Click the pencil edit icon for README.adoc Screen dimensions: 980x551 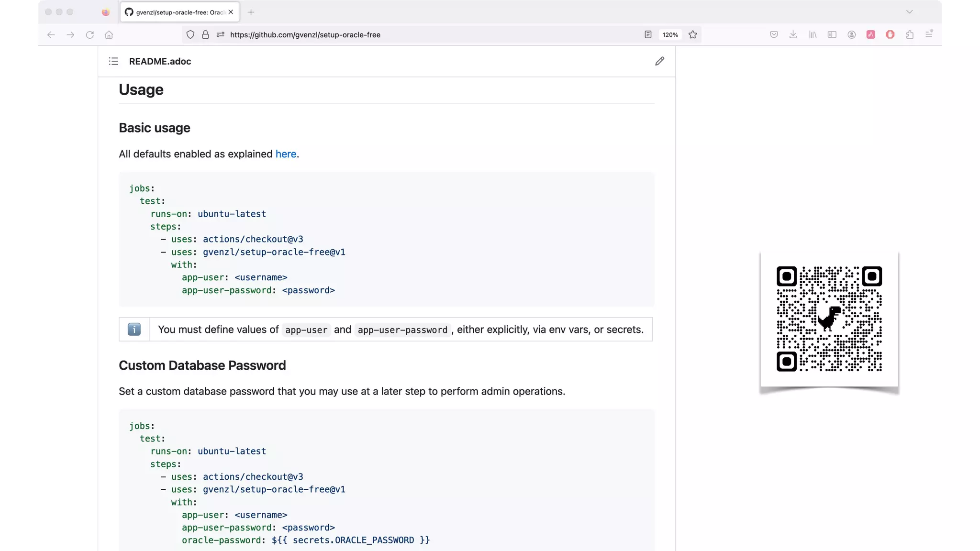click(x=659, y=61)
